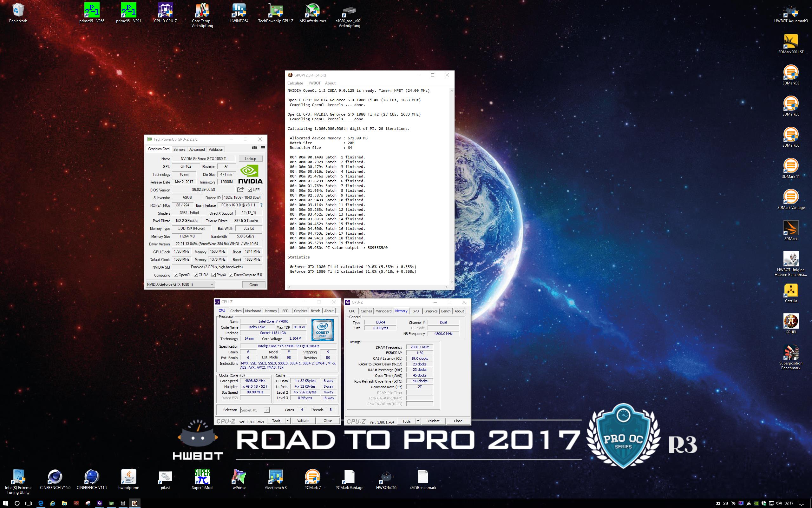This screenshot has width=812, height=508.
Task: Launch MSI Afterburner desktop icon
Action: (x=313, y=13)
